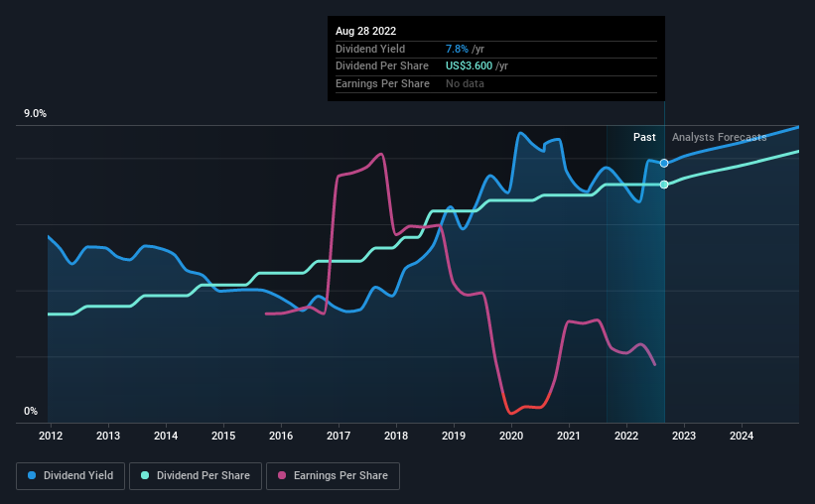Click the 2018 x-axis label
The image size is (815, 504).
pyautogui.click(x=396, y=436)
